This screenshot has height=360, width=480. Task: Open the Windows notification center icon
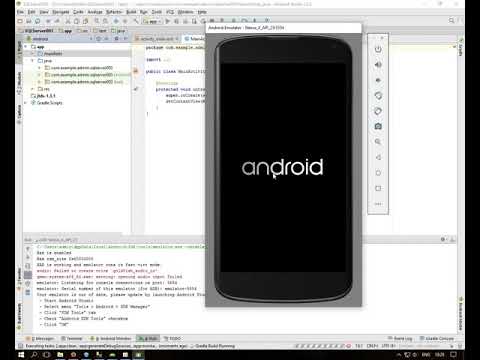[x=454, y=355]
